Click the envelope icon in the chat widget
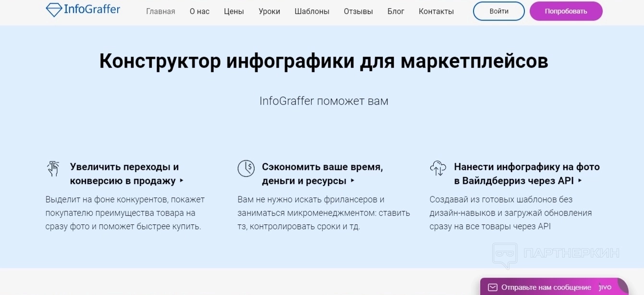Image resolution: width=644 pixels, height=295 pixels. click(492, 287)
